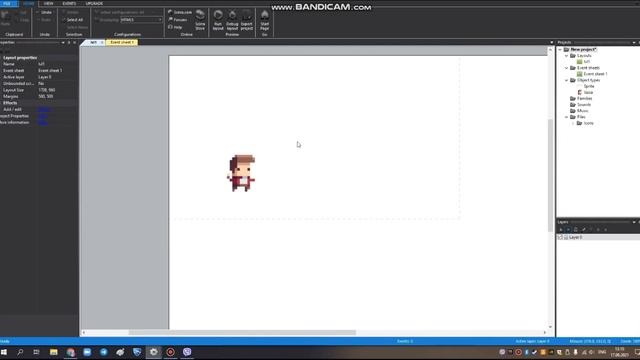Click the horizontal scrollbar thumb
The width and height of the screenshot is (640, 360).
point(242,333)
